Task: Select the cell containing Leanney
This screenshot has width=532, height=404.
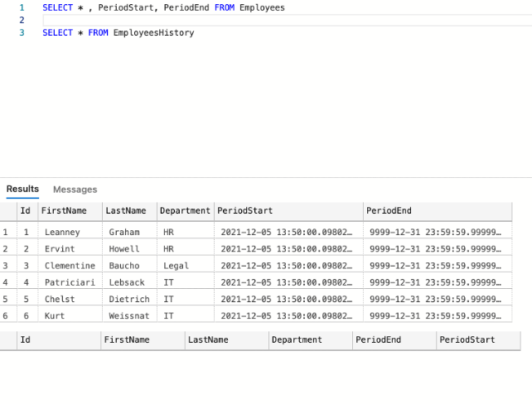Action: pos(70,232)
